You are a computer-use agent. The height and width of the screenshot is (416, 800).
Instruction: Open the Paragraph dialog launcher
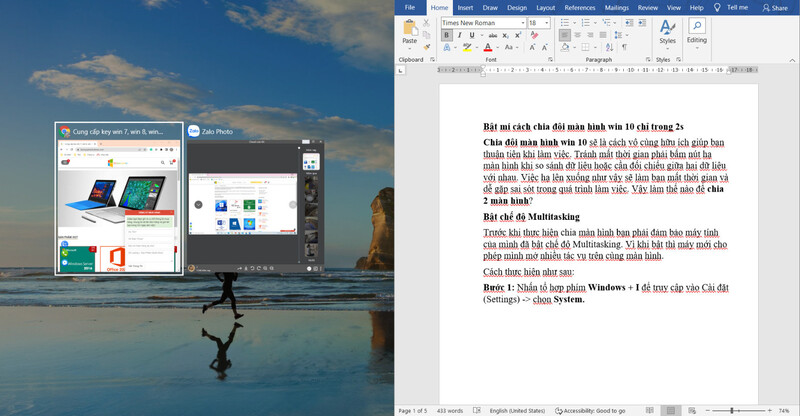(x=648, y=60)
